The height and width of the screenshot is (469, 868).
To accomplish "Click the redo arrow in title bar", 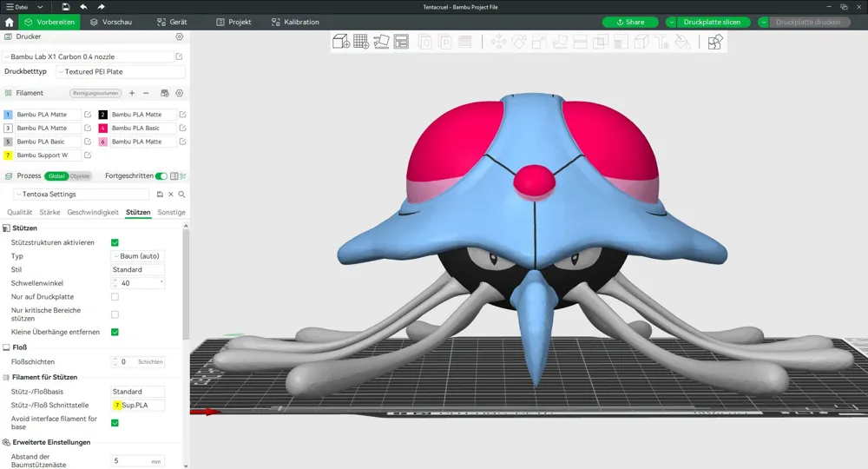I will tap(101, 7).
